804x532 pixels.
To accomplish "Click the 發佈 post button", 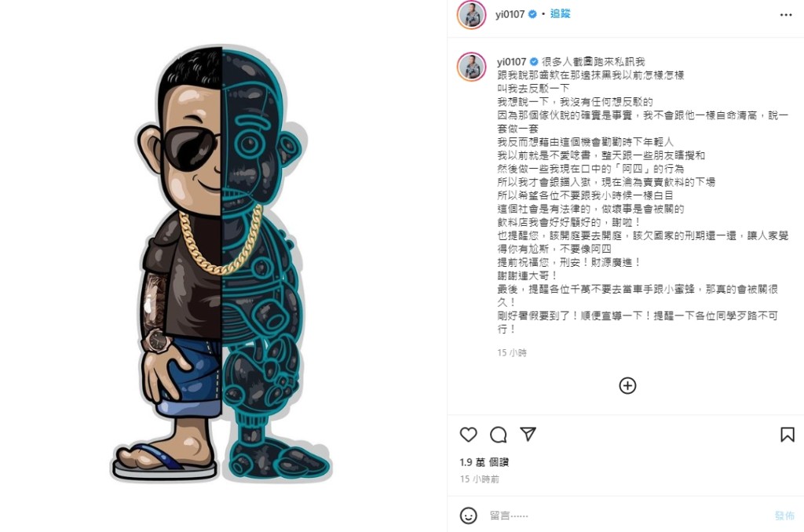I will (x=784, y=516).
